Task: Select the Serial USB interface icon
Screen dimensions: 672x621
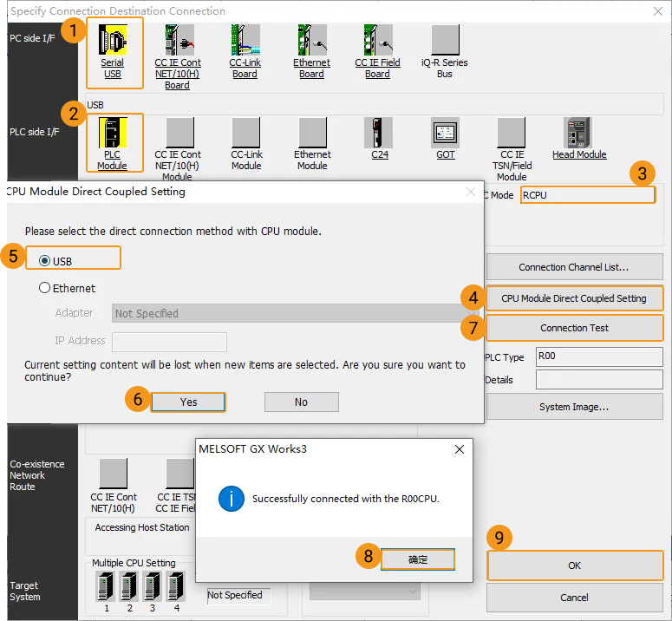Action: point(113,40)
